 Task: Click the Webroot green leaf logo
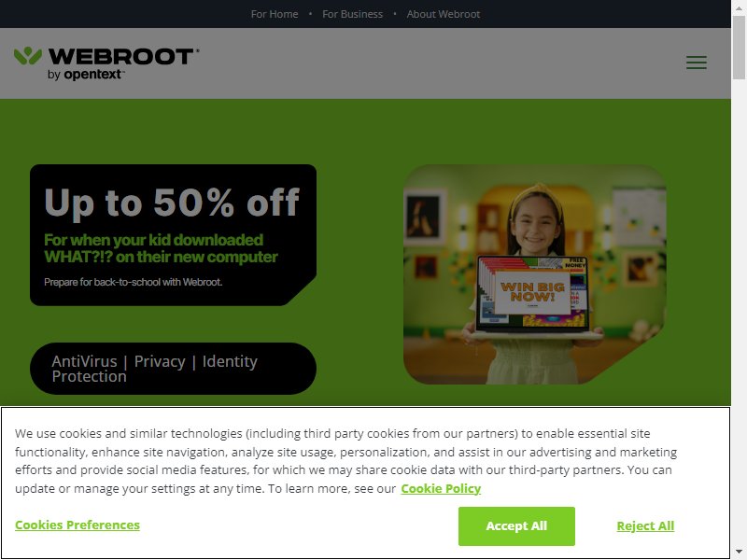(28, 56)
